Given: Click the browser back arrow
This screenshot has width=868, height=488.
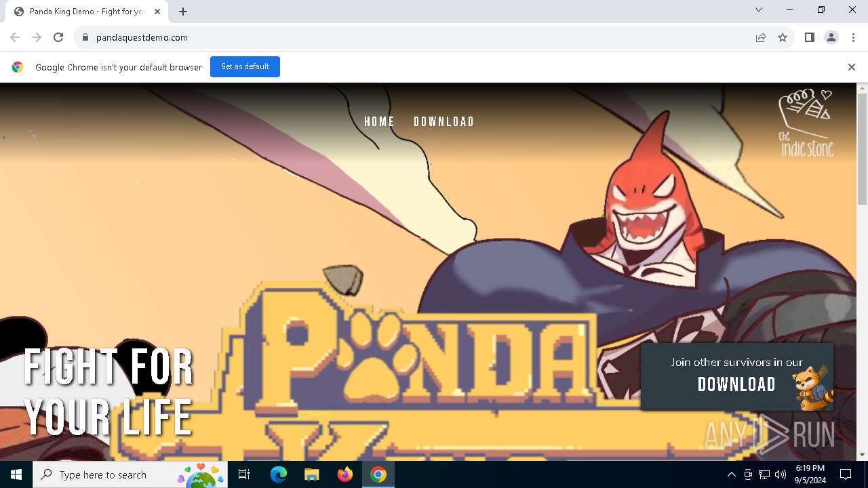Looking at the screenshot, I should tap(15, 37).
